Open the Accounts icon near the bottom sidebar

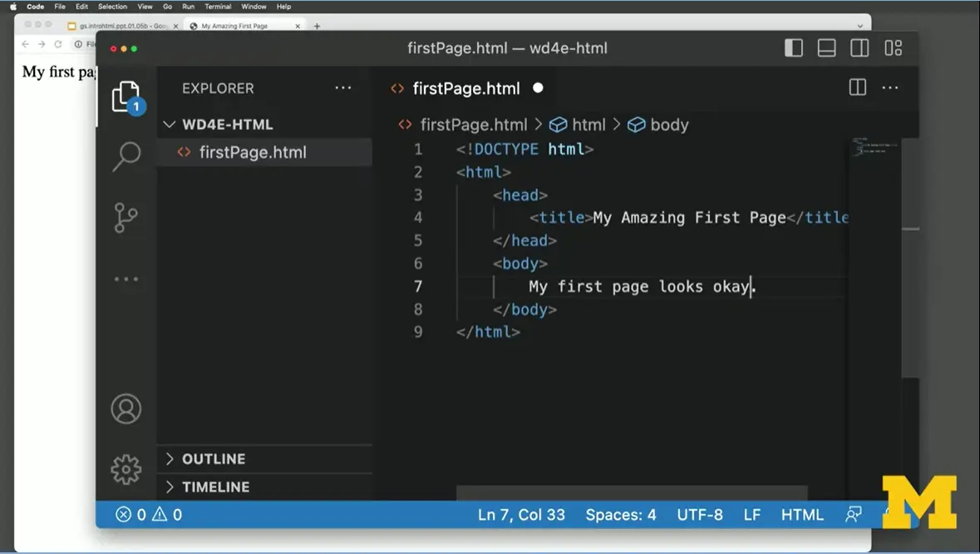[x=126, y=408]
